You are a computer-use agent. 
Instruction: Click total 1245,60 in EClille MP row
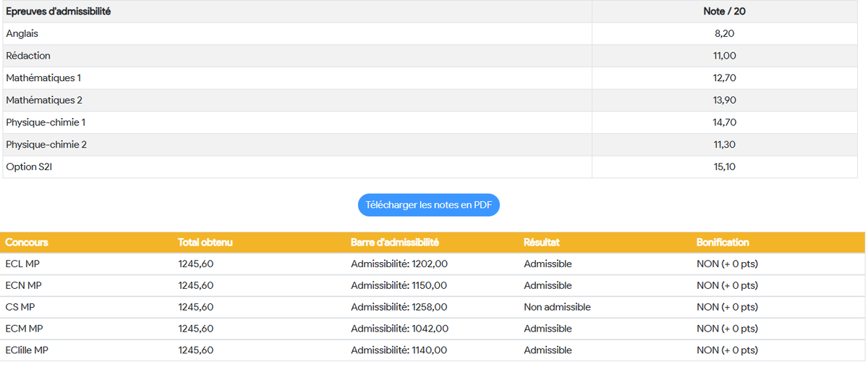pos(196,350)
